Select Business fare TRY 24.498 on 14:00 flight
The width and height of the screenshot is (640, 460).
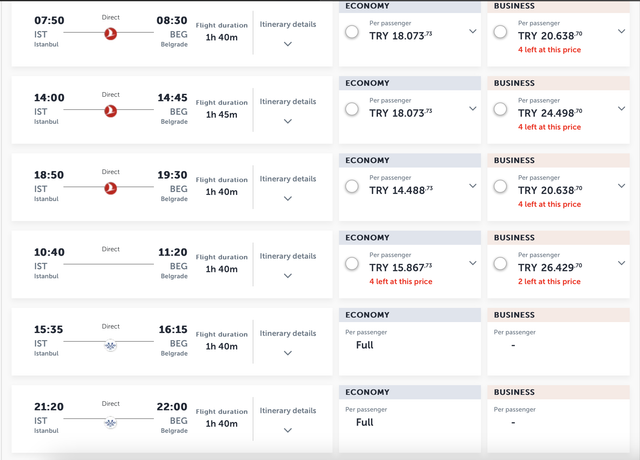point(500,109)
